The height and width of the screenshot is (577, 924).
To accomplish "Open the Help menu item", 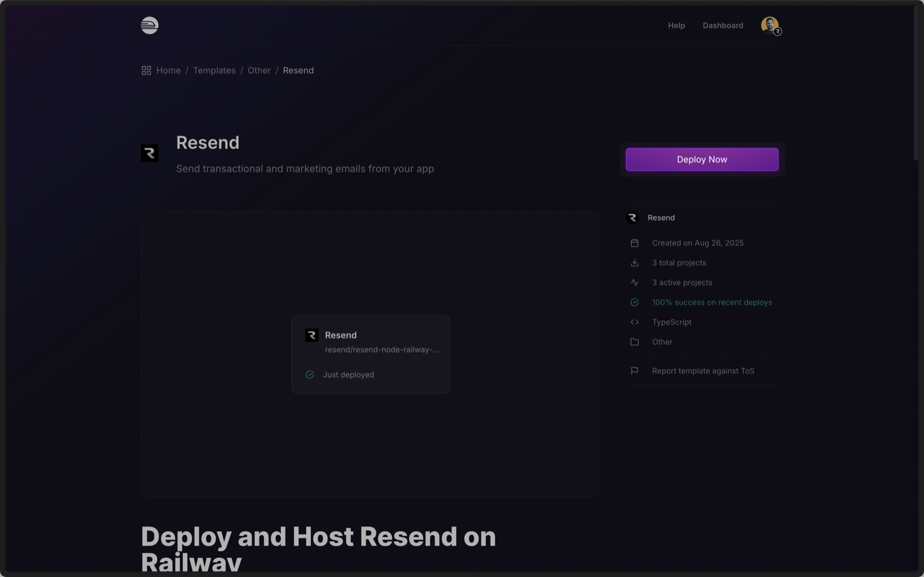I will 676,26.
